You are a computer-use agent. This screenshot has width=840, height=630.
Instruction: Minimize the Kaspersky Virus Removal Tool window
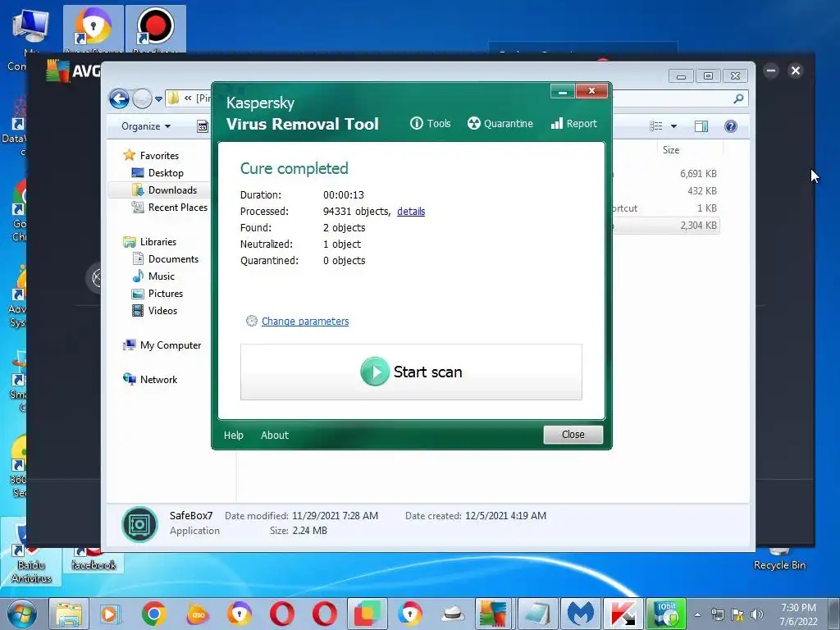pyautogui.click(x=563, y=91)
